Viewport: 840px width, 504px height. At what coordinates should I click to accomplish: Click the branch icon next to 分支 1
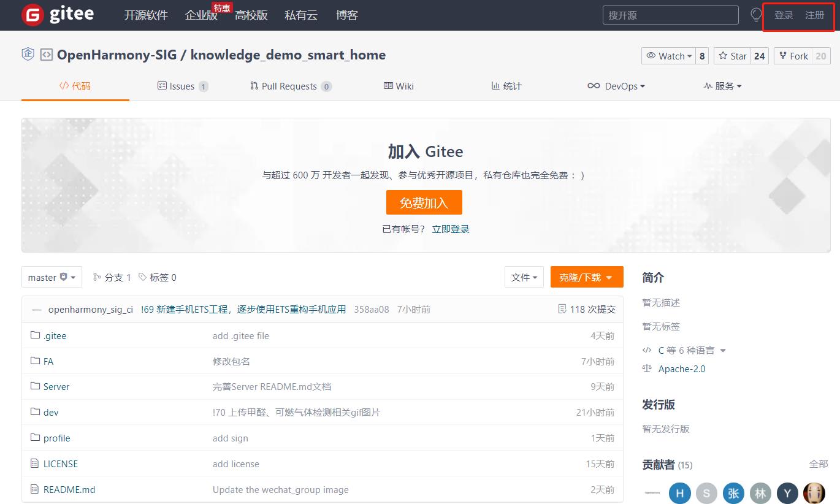[x=97, y=277]
